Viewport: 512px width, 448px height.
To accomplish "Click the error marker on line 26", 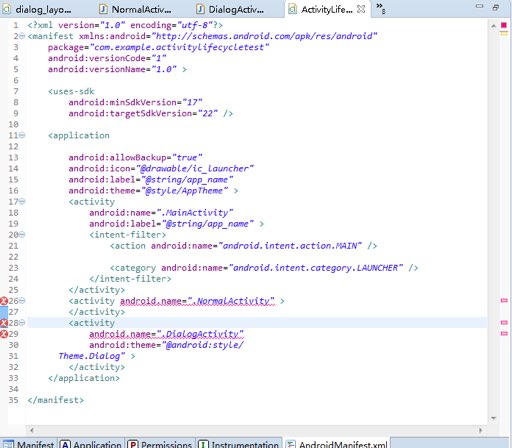I will (x=4, y=301).
